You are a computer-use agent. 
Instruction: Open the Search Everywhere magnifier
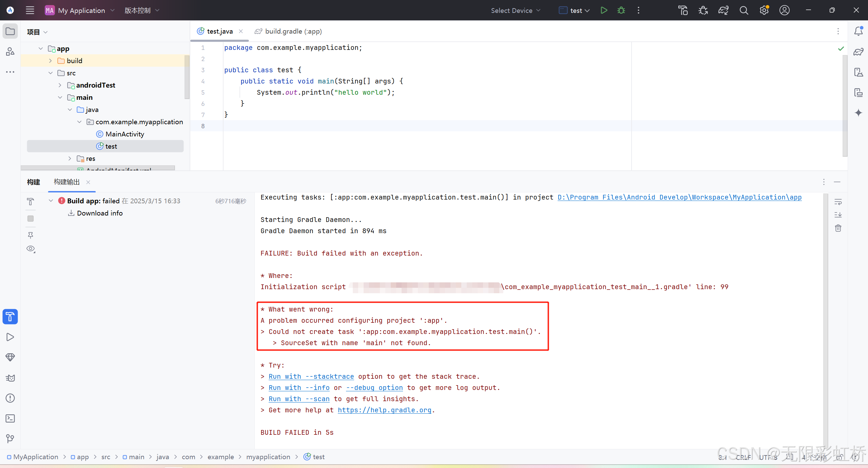pos(744,10)
